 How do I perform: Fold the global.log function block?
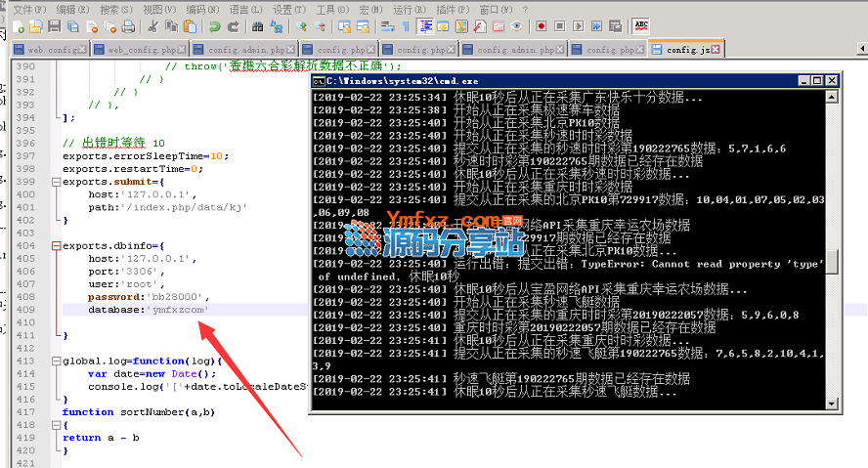(56, 361)
